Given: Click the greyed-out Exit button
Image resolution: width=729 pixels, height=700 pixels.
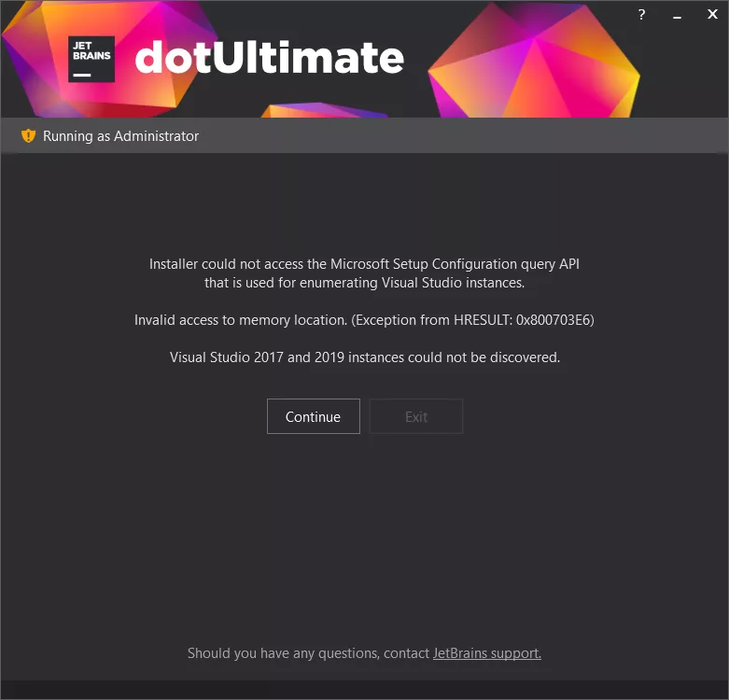Looking at the screenshot, I should (x=416, y=416).
